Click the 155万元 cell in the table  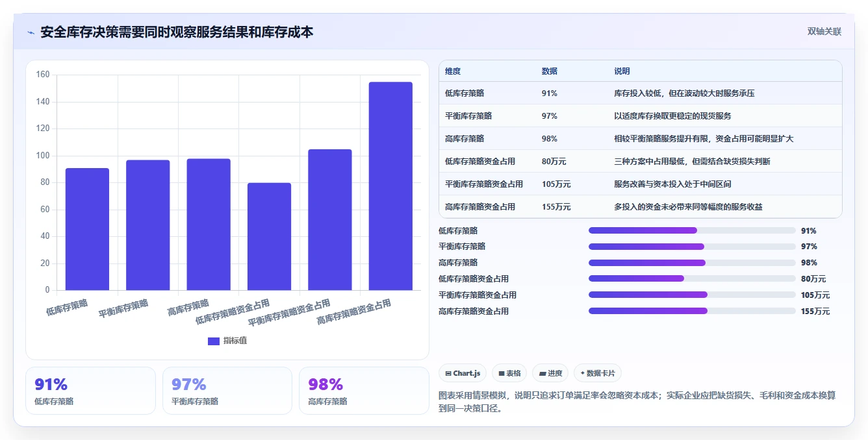(556, 207)
